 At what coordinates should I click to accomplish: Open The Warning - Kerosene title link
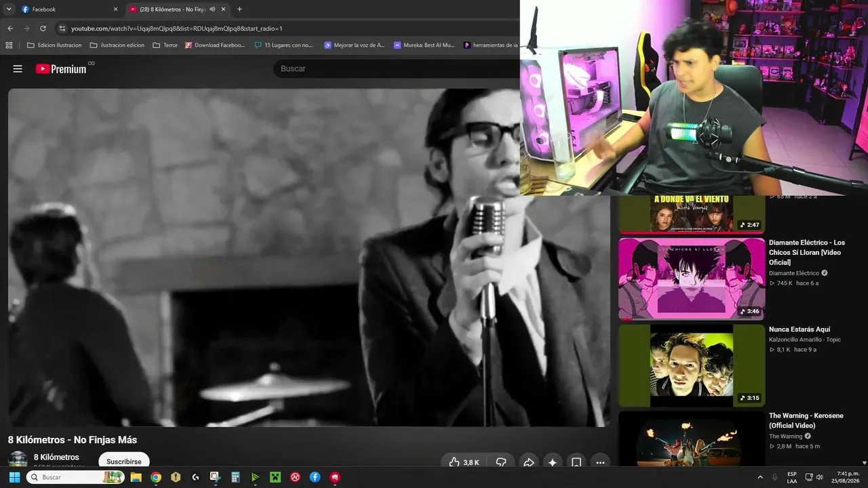tap(806, 421)
